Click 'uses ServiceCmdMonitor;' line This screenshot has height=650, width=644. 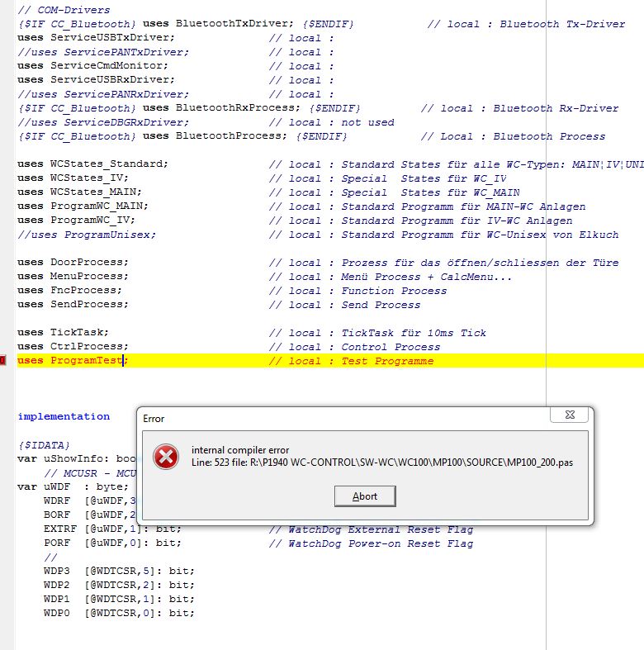click(x=92, y=66)
